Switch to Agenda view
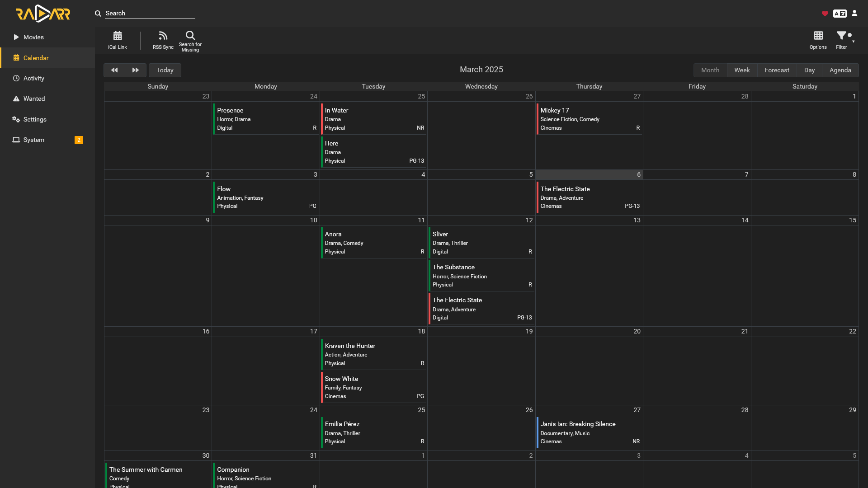 click(x=840, y=70)
